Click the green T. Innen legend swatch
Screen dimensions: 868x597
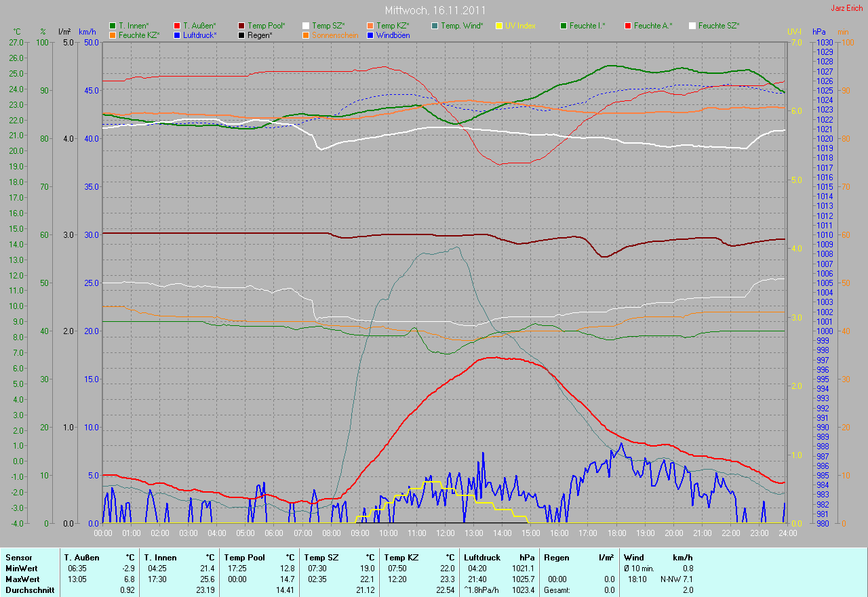[x=113, y=26]
